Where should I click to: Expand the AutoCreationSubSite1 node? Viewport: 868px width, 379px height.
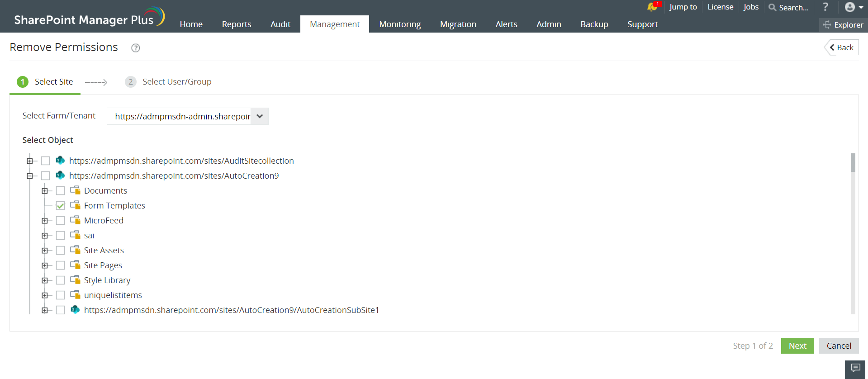45,310
